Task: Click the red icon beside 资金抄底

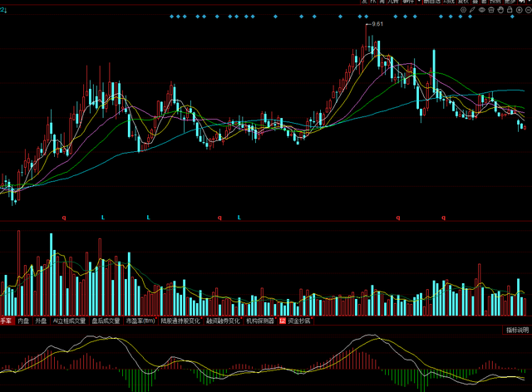Action: pos(282,320)
